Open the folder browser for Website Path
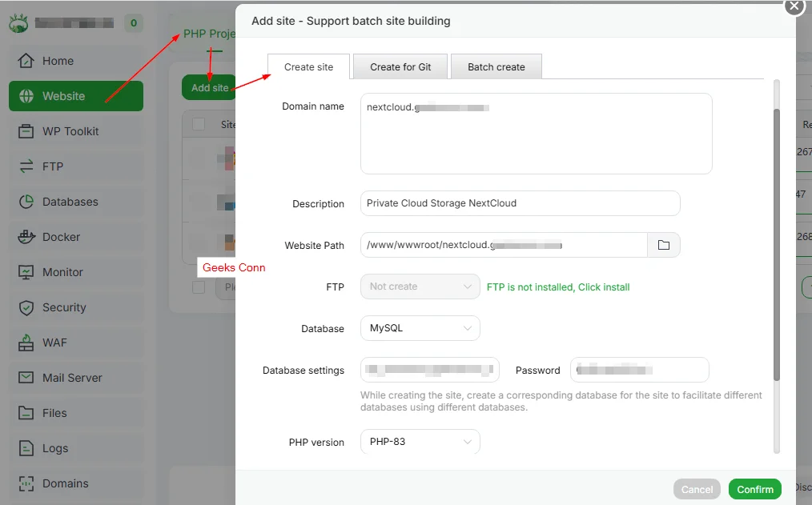The width and height of the screenshot is (812, 505). pyautogui.click(x=664, y=245)
